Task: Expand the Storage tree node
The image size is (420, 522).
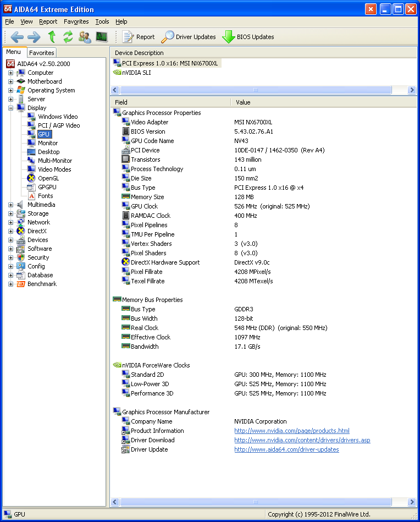Action: 10,213
